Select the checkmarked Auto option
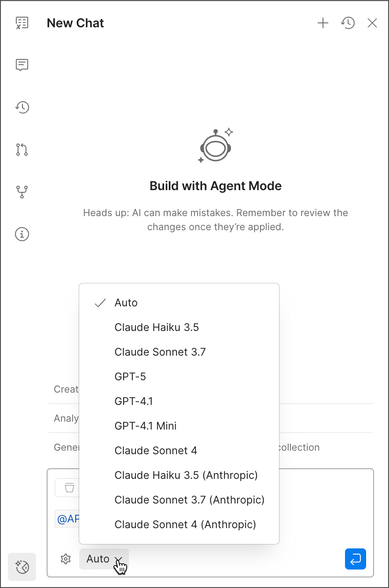 (x=126, y=302)
